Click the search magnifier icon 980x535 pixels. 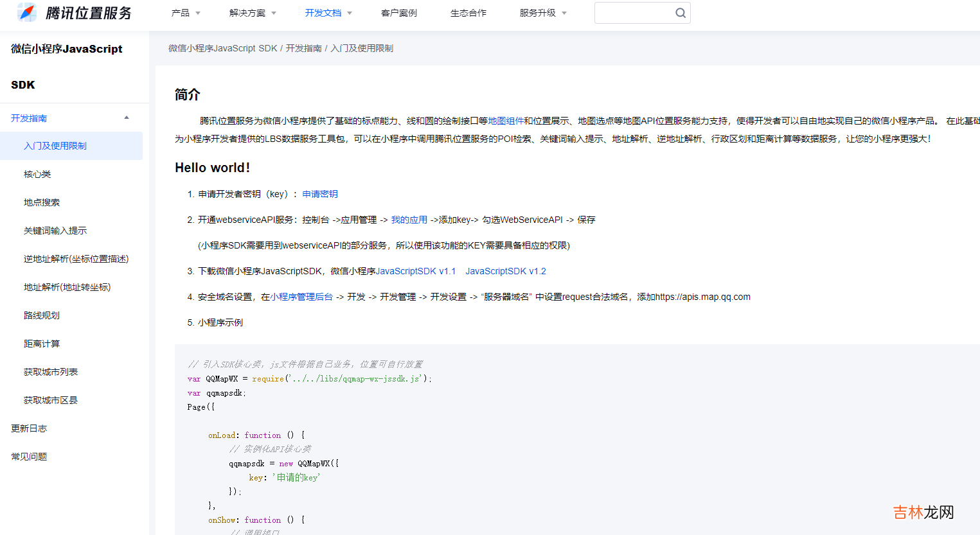pyautogui.click(x=680, y=13)
